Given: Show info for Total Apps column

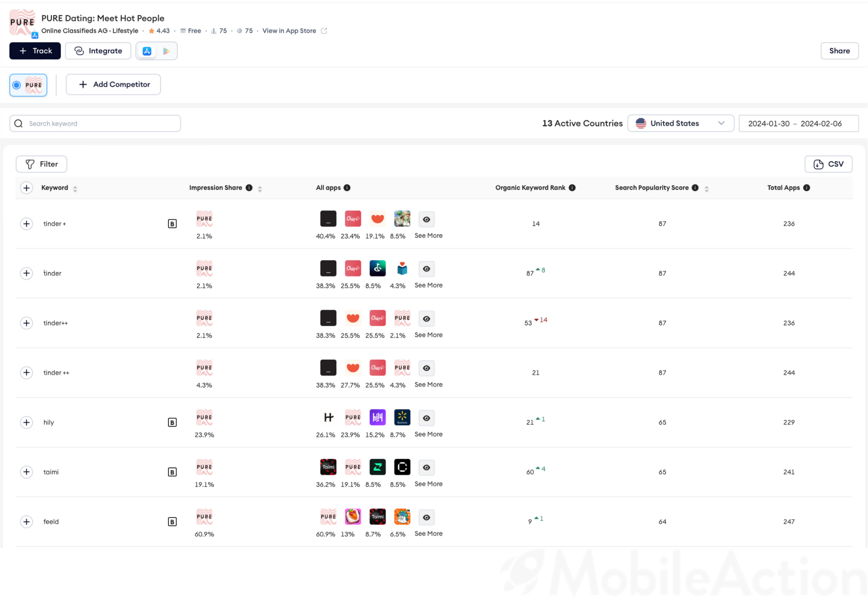Looking at the screenshot, I should coord(806,188).
